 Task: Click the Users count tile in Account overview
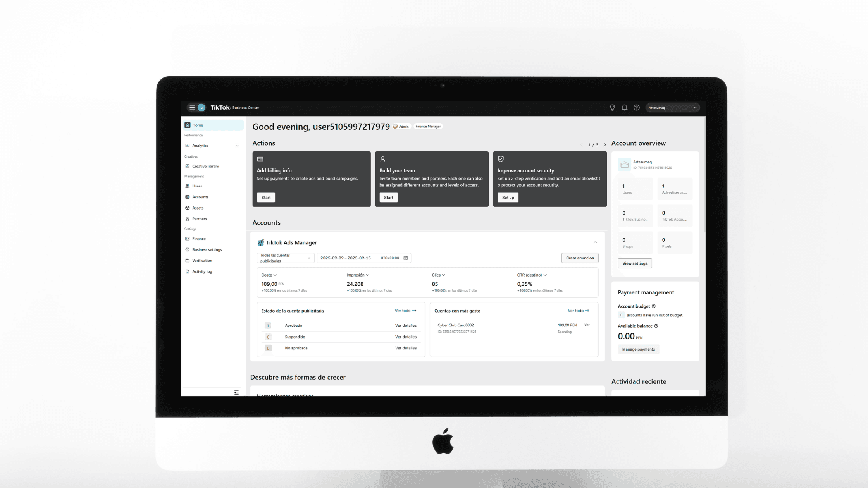pos(635,189)
